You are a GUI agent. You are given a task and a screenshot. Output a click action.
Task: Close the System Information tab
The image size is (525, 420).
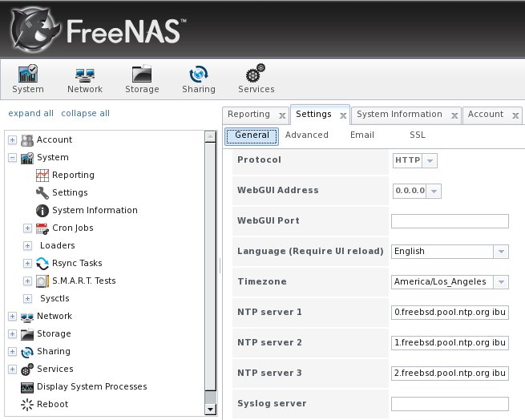(454, 115)
